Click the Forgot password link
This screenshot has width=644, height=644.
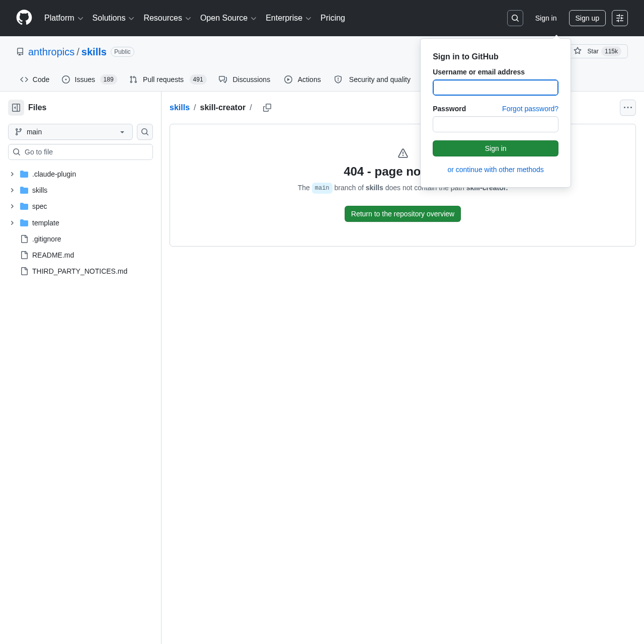click(530, 109)
